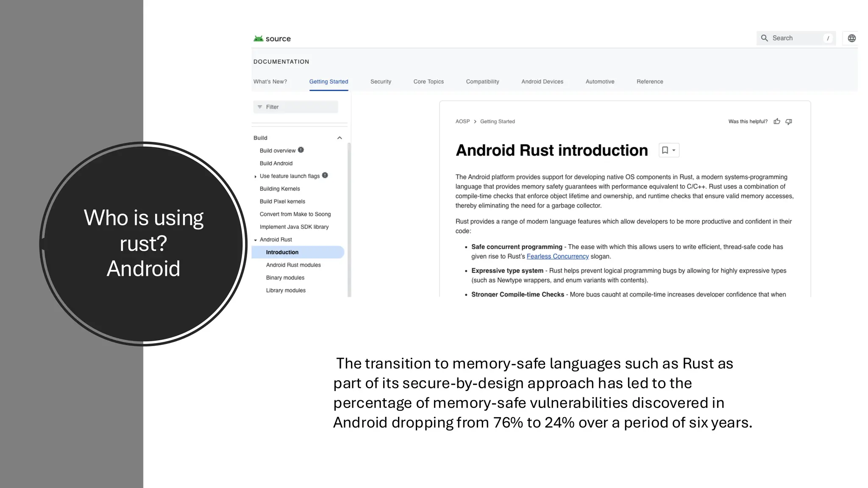This screenshot has height=488, width=868.
Task: Click the thumbs up helpful icon
Action: click(776, 122)
